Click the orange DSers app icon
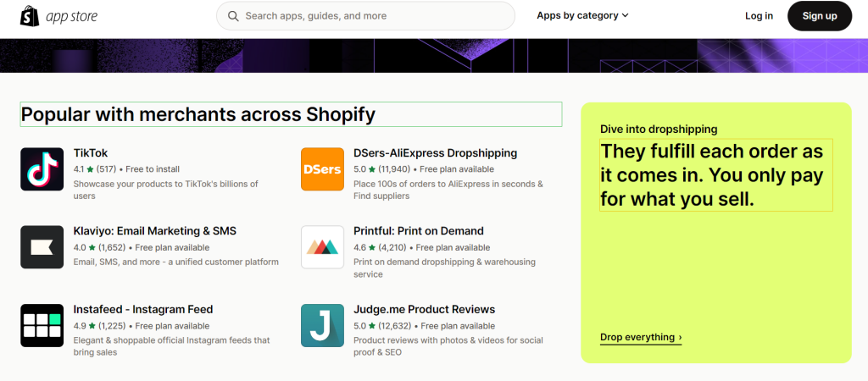This screenshot has width=868, height=381. click(x=322, y=169)
